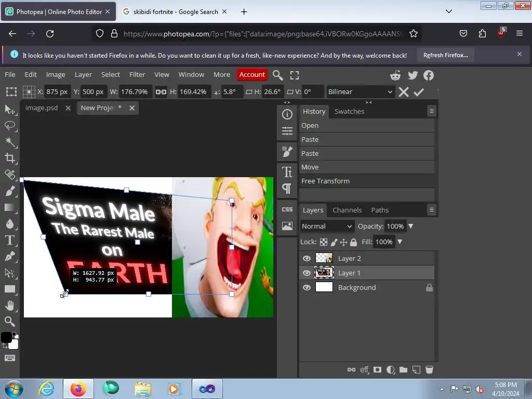The width and height of the screenshot is (532, 399).
Task: Add a new adjustment layer
Action: 391,369
